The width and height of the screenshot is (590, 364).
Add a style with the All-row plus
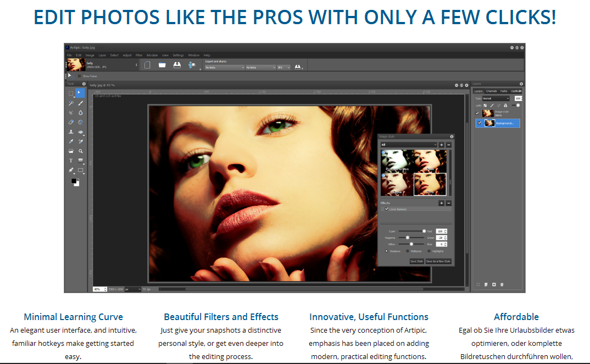point(441,145)
